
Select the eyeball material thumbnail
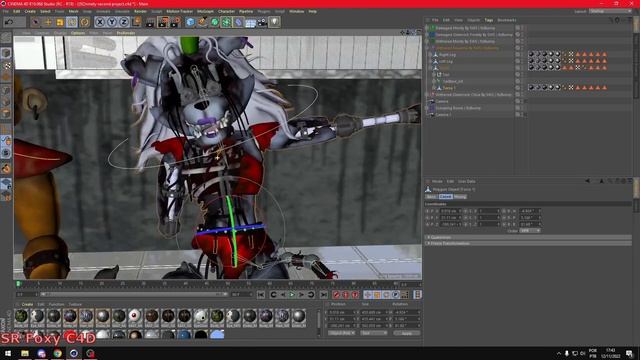coord(135,316)
